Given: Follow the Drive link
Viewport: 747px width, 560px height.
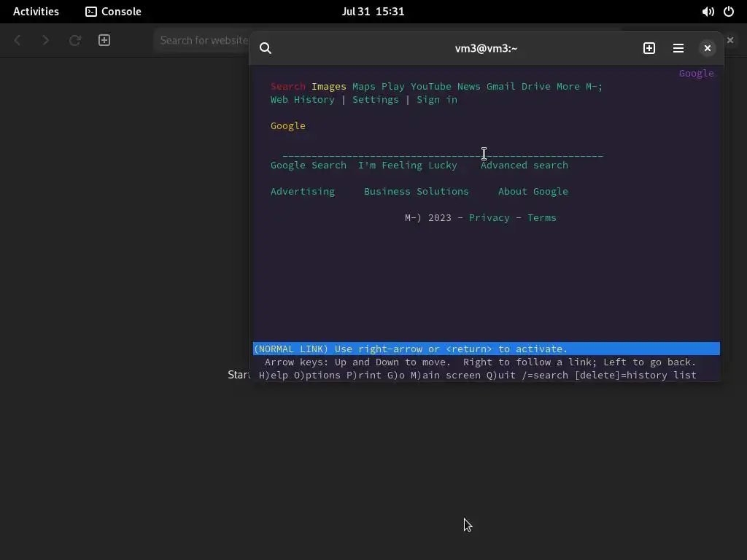Looking at the screenshot, I should (x=536, y=87).
